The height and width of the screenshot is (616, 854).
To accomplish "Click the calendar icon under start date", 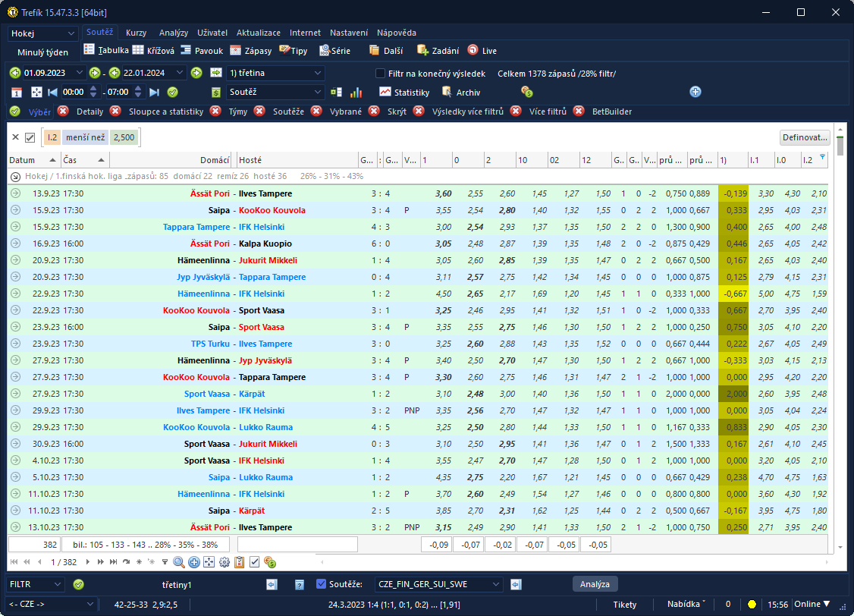I will [17, 93].
